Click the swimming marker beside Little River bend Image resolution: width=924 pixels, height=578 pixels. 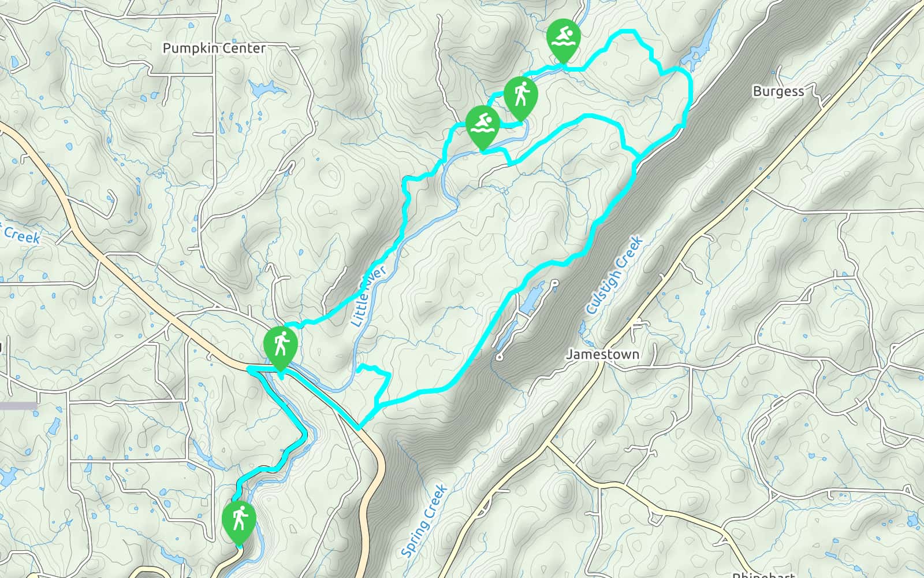tap(483, 127)
